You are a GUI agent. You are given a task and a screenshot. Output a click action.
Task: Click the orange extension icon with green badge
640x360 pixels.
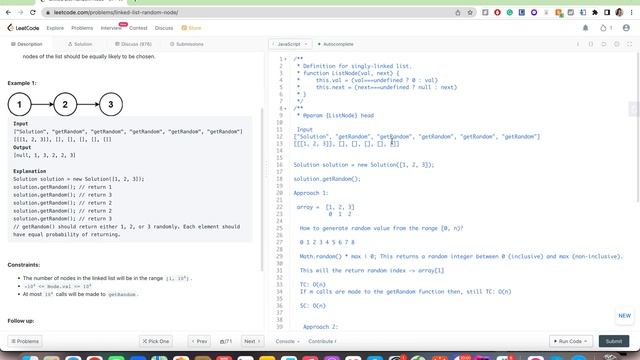559,13
